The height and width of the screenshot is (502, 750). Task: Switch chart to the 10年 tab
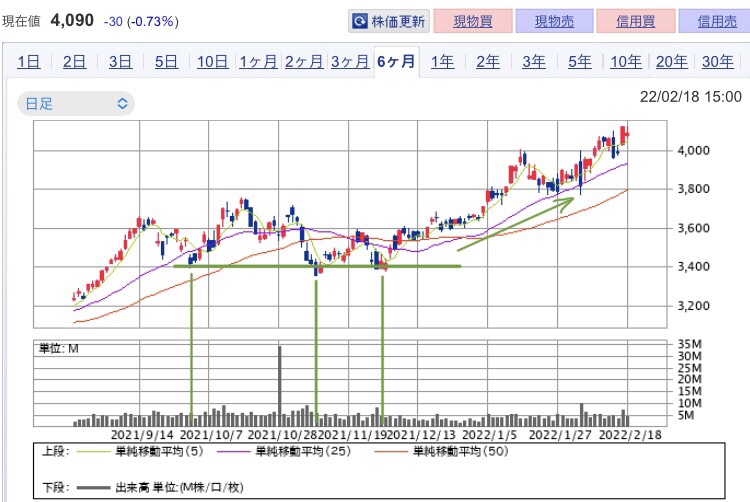tap(626, 62)
